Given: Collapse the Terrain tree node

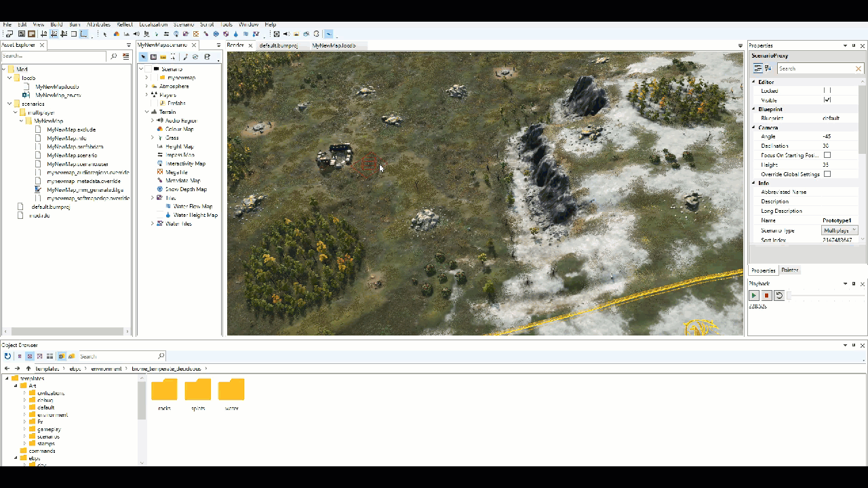Looking at the screenshot, I should point(146,112).
